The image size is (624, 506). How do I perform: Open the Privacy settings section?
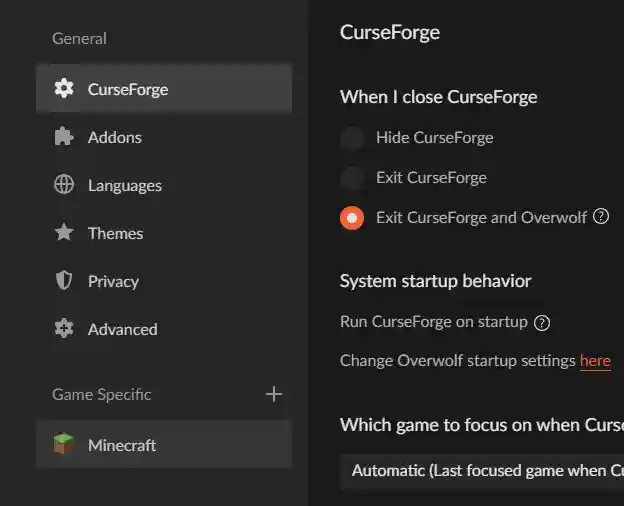[164, 281]
